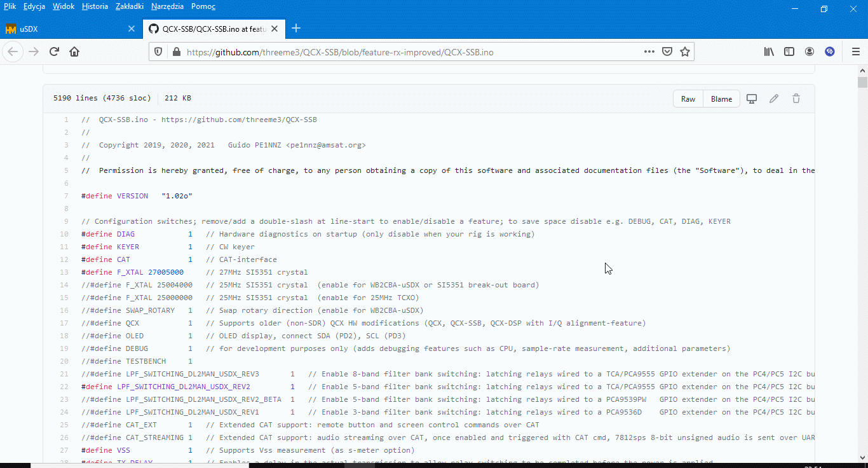Open the Firefox hamburger application menu
The height and width of the screenshot is (468, 868).
[x=855, y=52]
